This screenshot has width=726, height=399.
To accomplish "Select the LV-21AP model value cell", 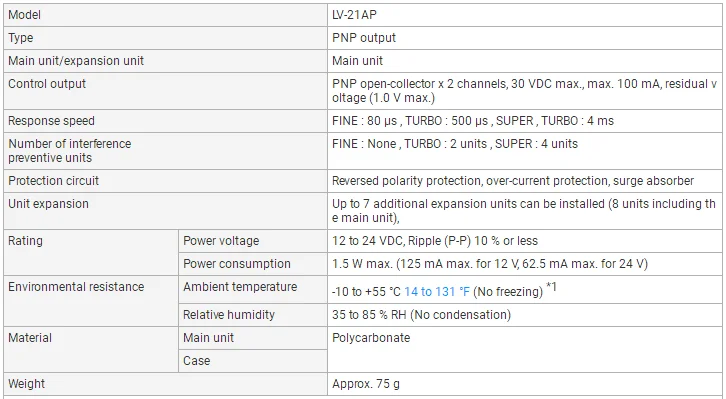I will point(525,15).
